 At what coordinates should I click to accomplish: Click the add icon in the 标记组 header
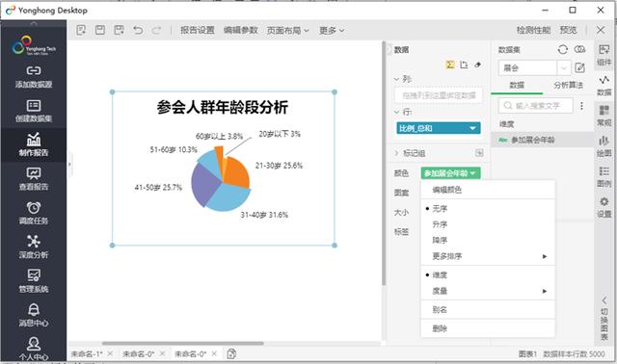coord(479,153)
